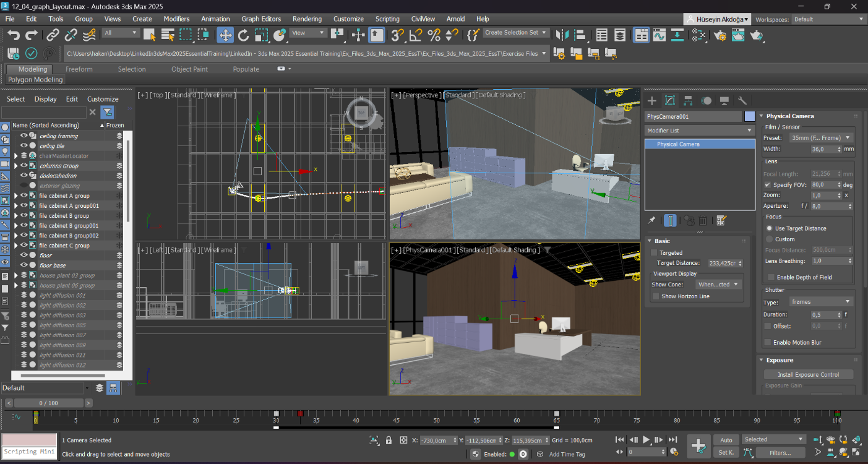
Task: Click the camera object color swatch
Action: tap(750, 116)
